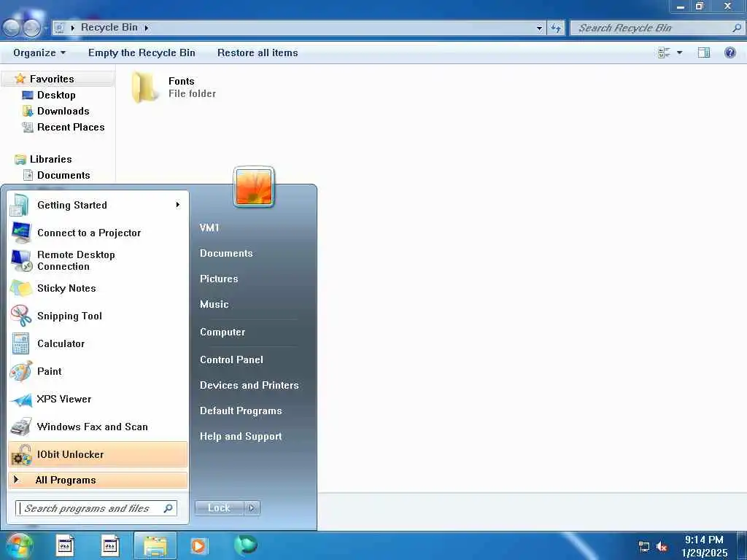747x560 pixels.
Task: Open Getting Started from Start menu
Action: tap(98, 205)
